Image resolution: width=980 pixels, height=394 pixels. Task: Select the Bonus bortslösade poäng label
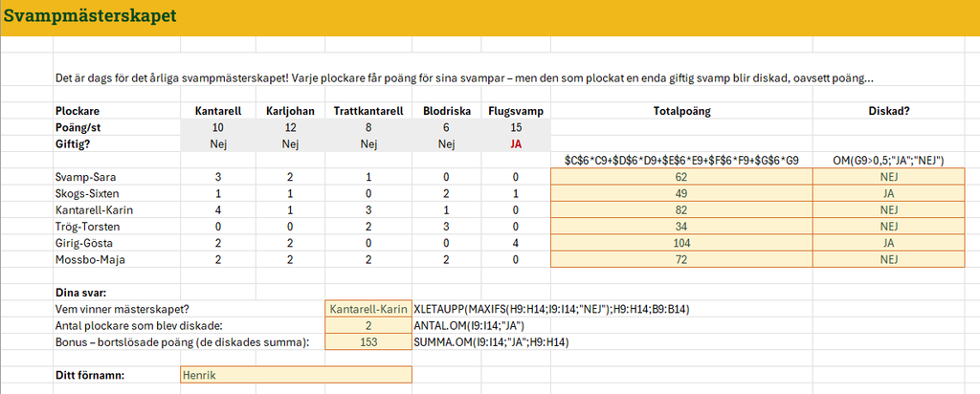[x=183, y=342]
